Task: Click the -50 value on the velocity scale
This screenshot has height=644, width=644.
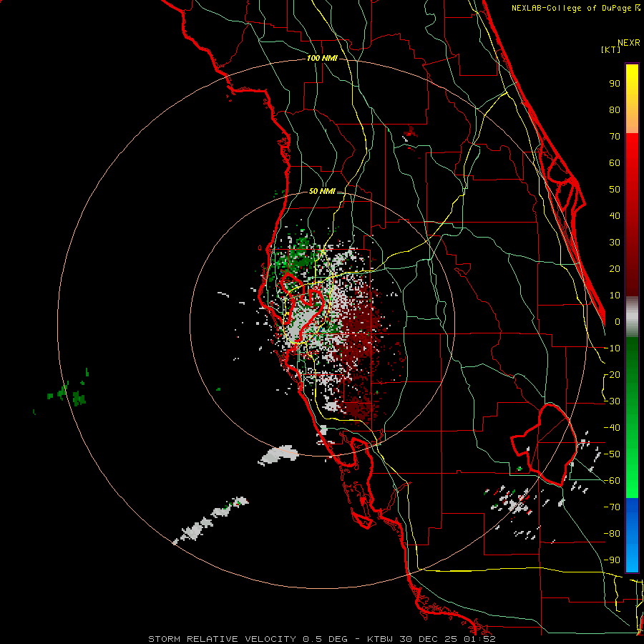Action: coord(612,454)
